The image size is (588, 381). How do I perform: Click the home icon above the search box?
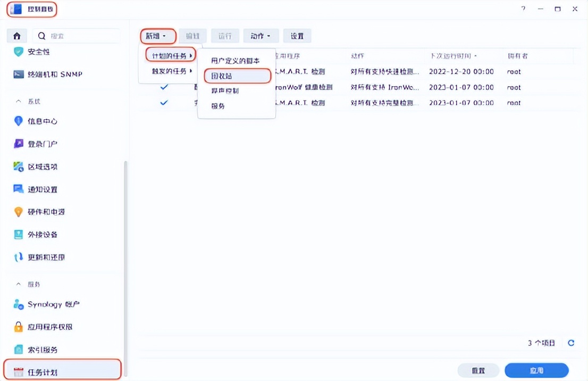pos(16,35)
